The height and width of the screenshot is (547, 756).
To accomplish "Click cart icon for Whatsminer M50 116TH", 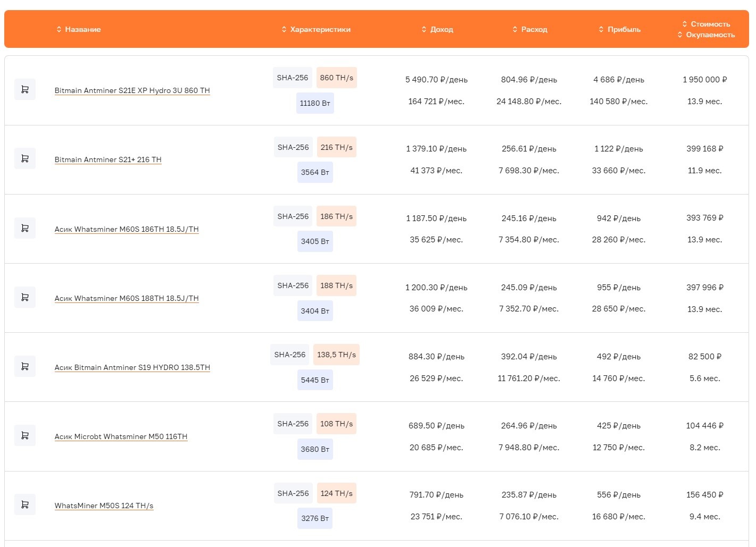I will pyautogui.click(x=24, y=435).
